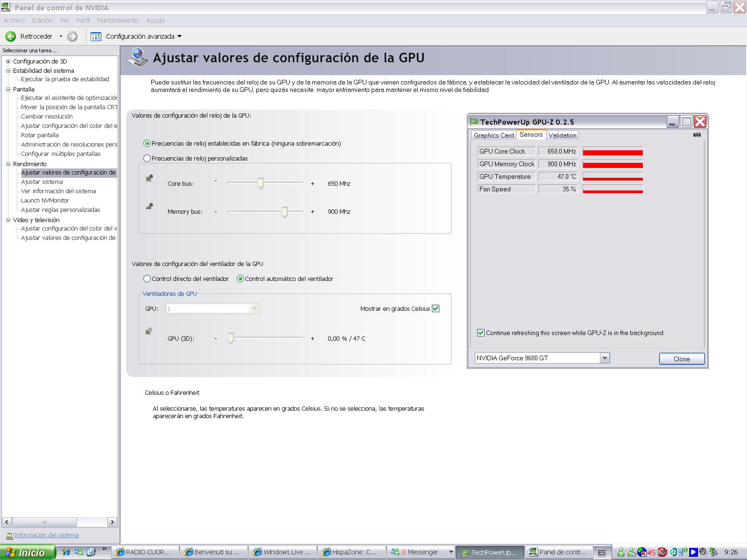Open the NVIDIA GeForce 9600 GT dropdown
Image resolution: width=747 pixels, height=560 pixels.
[605, 358]
